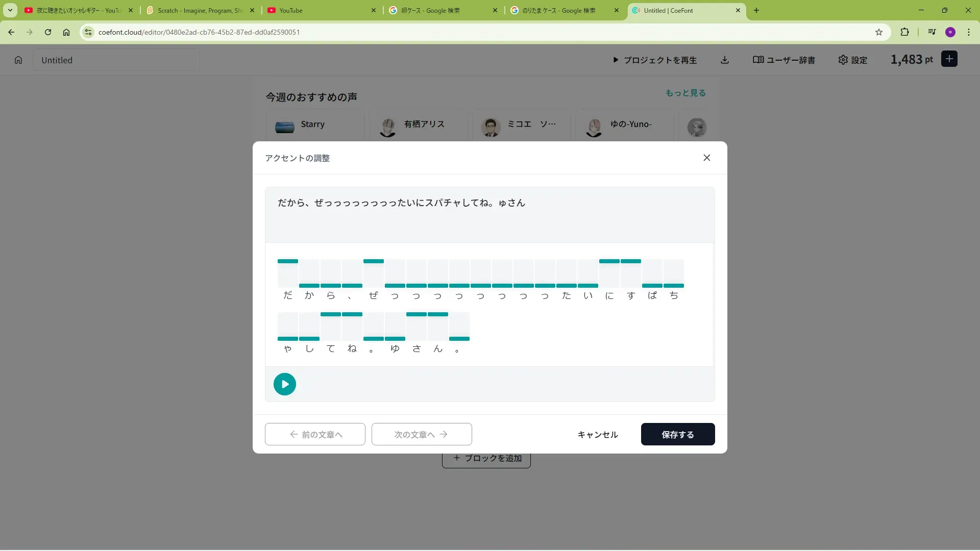
Task: Click the 保存する save button
Action: [x=677, y=434]
